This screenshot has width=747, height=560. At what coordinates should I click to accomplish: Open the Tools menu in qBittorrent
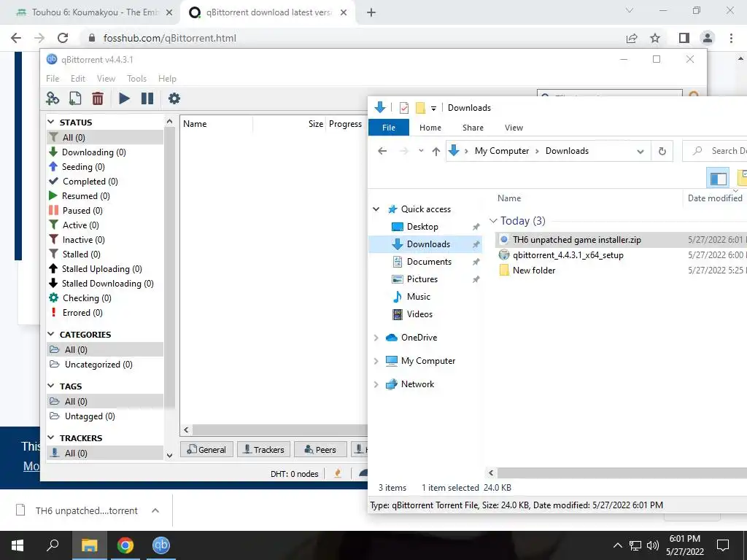point(136,79)
